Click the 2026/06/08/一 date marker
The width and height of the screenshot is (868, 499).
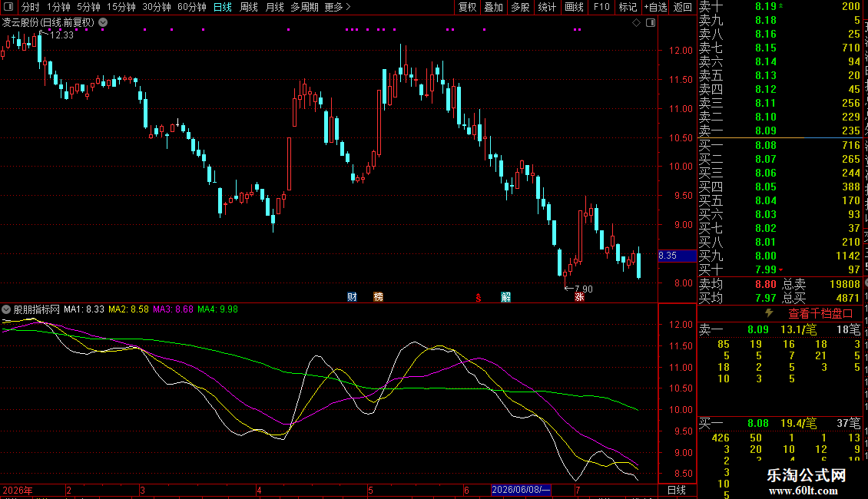521,490
